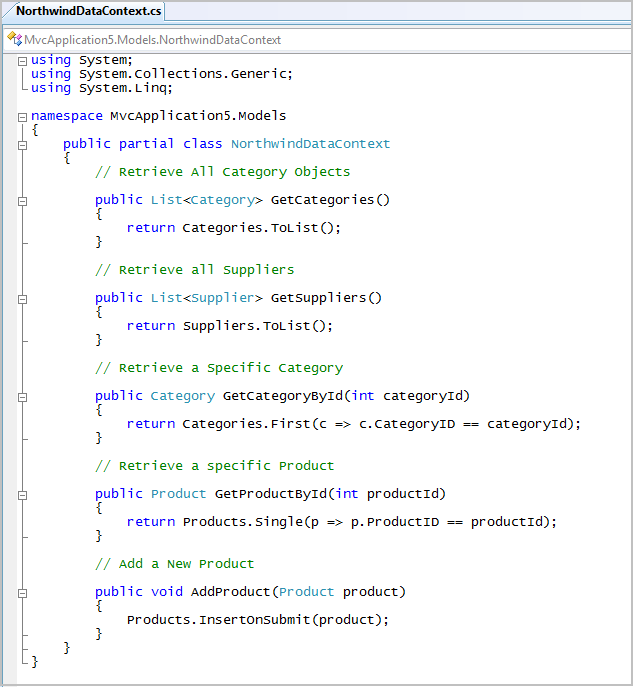
Task: Click 'Products.Single' in the return statement
Action: pyautogui.click(x=243, y=522)
